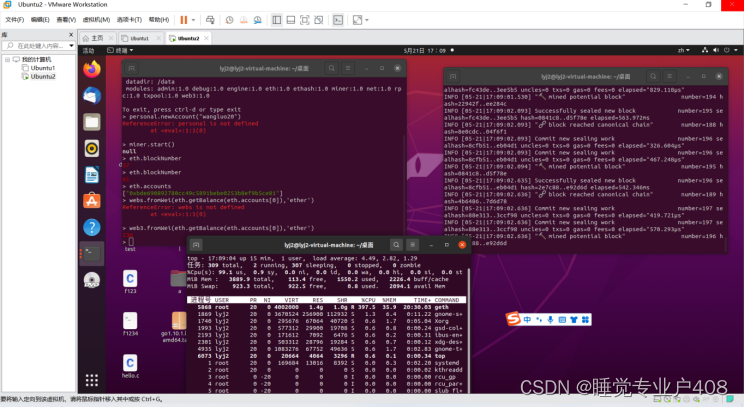Image resolution: width=744 pixels, height=408 pixels.
Task: Open the power options dropdown beside pause
Action: point(193,20)
